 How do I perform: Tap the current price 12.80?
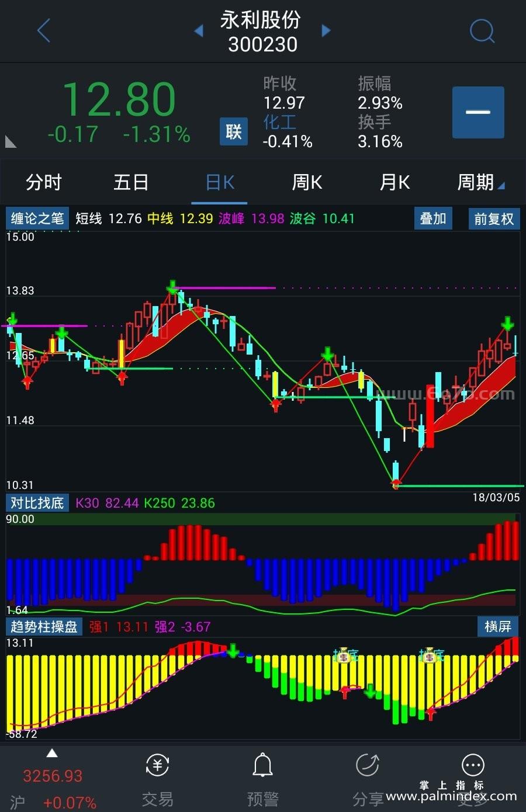(119, 99)
